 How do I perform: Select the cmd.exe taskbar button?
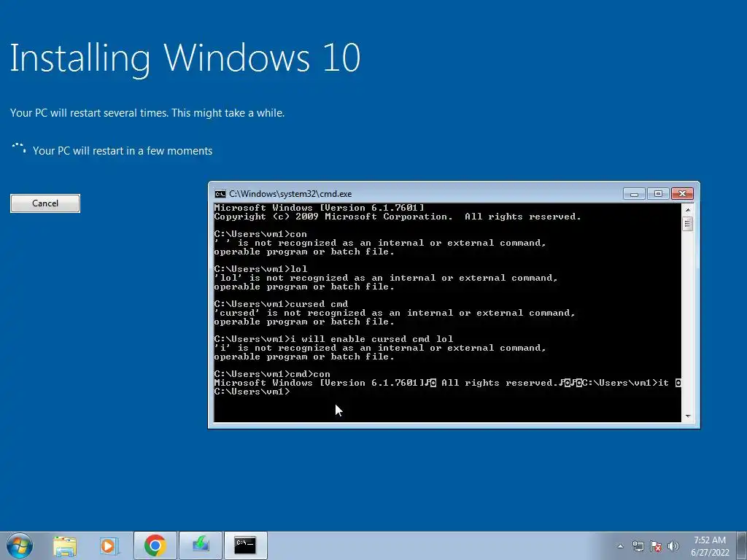245,545
